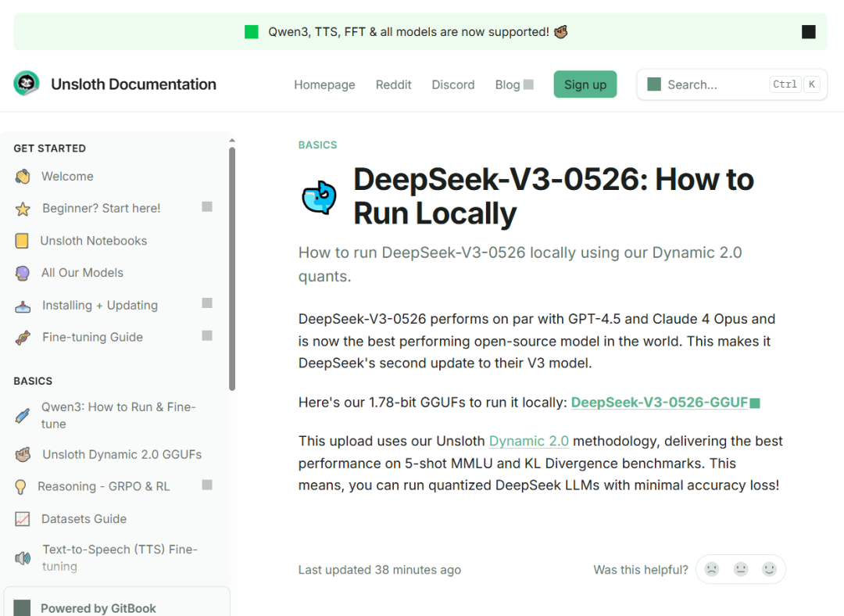The height and width of the screenshot is (616, 844).
Task: Open the Blog nav item
Action: click(x=508, y=84)
